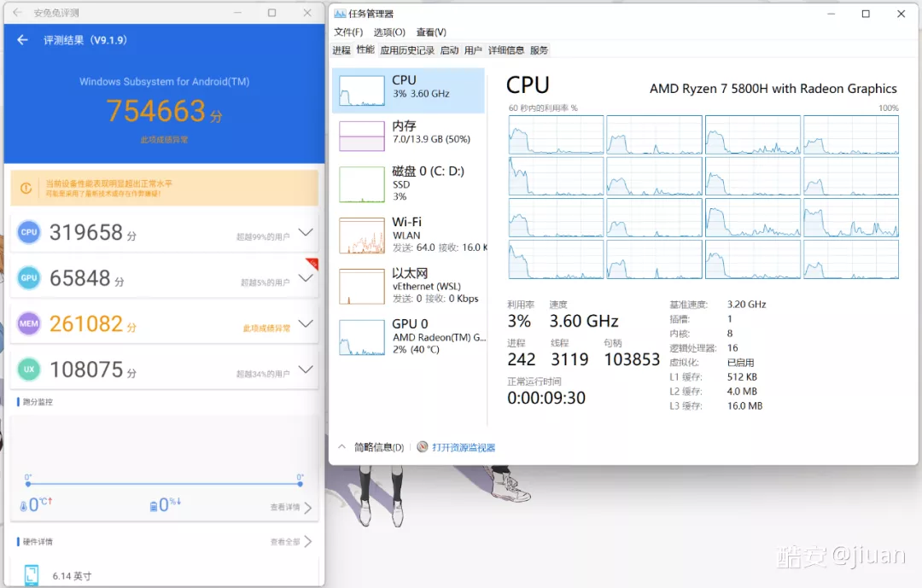Click the first logical processor graph
Image resolution: width=922 pixels, height=588 pixels.
coord(556,135)
